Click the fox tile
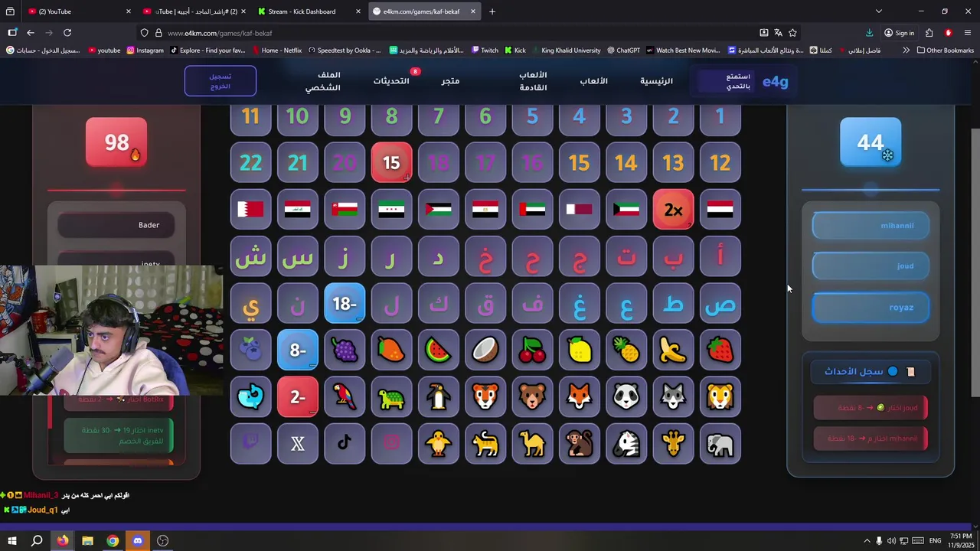 pyautogui.click(x=580, y=397)
